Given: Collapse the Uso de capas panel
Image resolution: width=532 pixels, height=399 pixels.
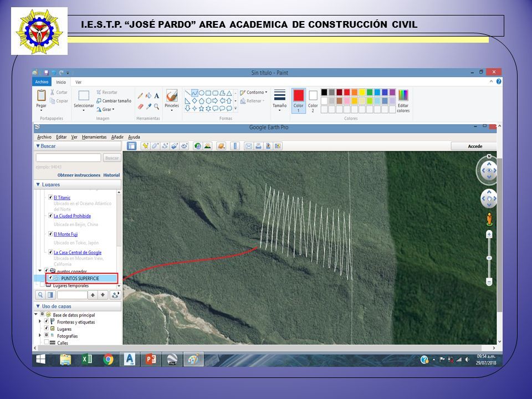Looking at the screenshot, I should (38, 306).
